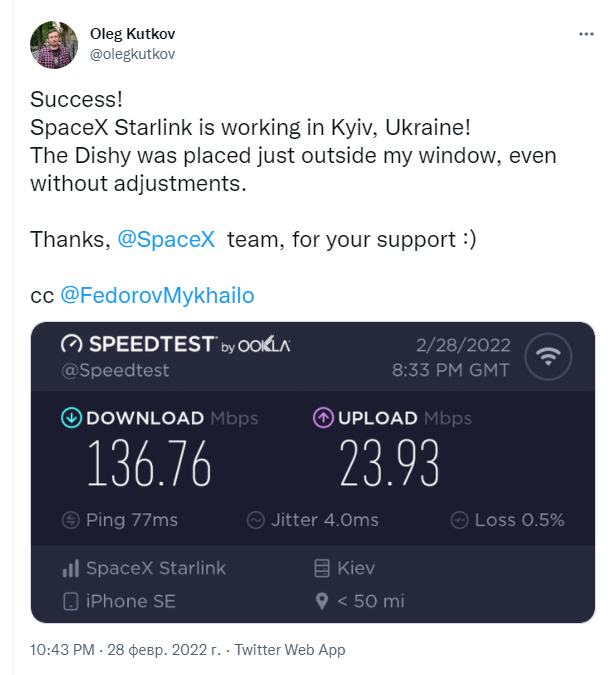Screen dimensions: 612x675
Task: Click the Wi-Fi icon in the Speedtest card
Action: [x=549, y=358]
